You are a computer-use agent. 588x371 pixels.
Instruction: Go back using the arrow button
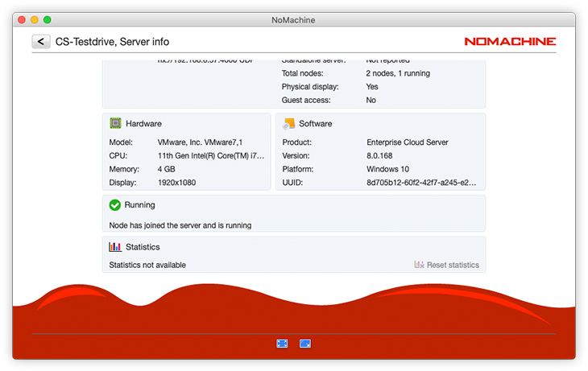(41, 42)
